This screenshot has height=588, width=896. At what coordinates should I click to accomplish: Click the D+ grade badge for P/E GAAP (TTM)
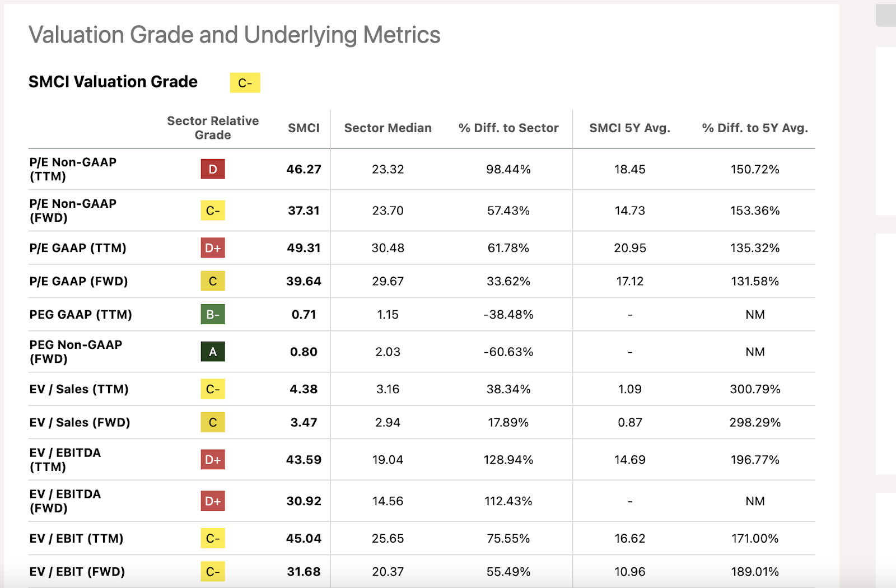tap(213, 248)
